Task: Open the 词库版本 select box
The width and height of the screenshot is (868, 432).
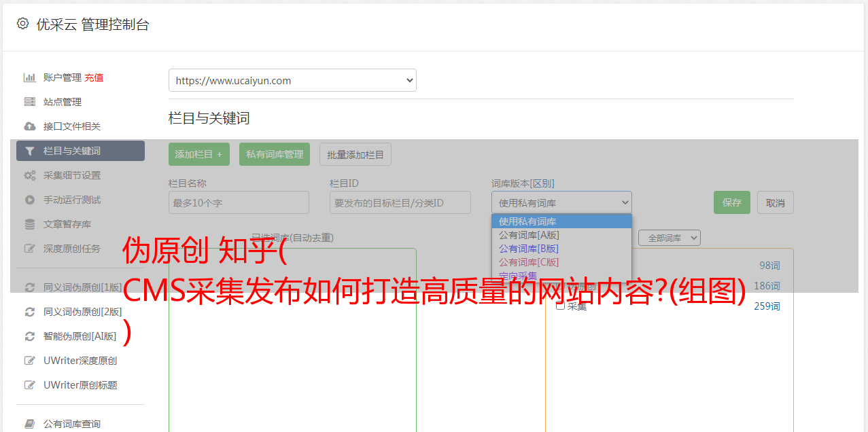Action: [x=561, y=202]
